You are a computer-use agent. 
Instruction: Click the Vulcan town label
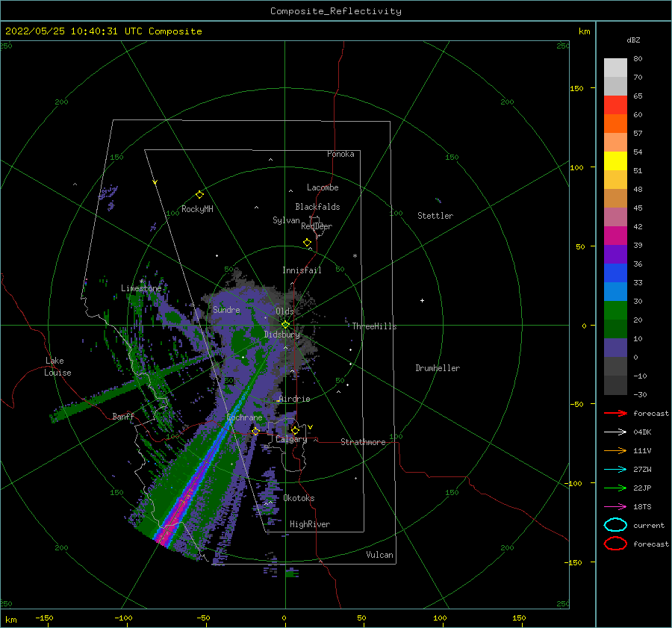coord(380,555)
